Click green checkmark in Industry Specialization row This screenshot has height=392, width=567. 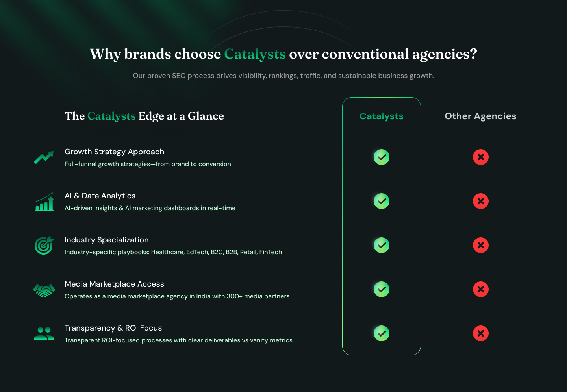(x=382, y=245)
